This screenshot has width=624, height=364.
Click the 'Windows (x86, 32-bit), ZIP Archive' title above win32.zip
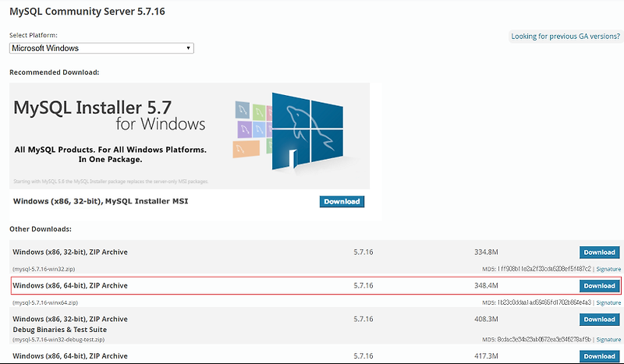pyautogui.click(x=70, y=253)
